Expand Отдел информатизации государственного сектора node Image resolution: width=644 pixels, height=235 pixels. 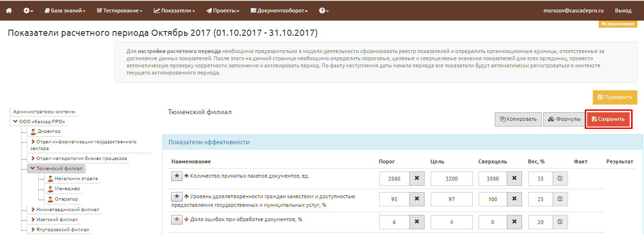tap(33, 142)
